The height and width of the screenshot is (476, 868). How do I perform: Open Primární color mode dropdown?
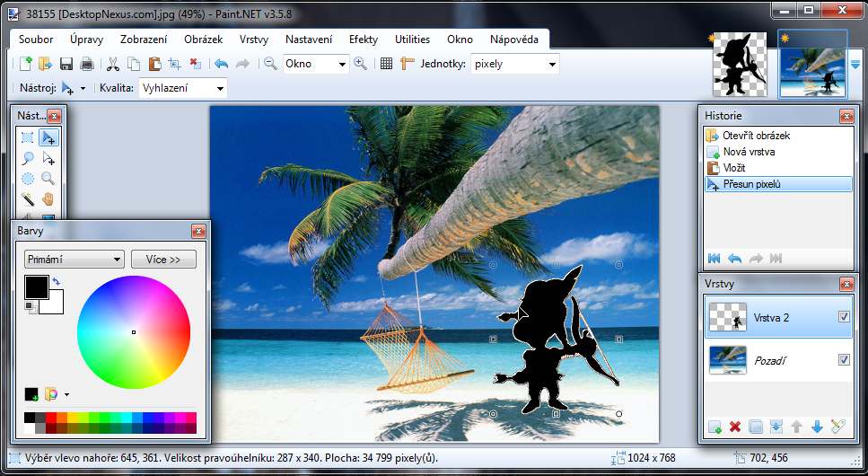coord(74,260)
